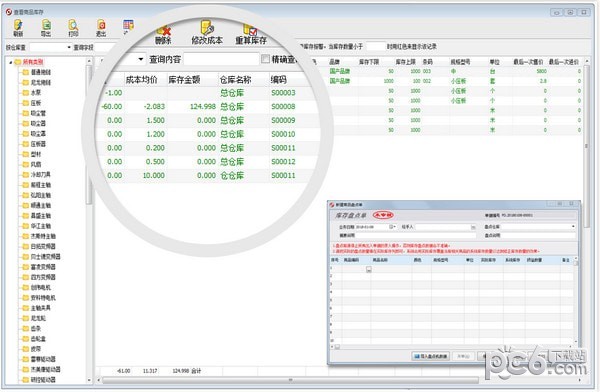Open the 盘点仓库 warehouse dropdown in dialog
Viewport: 600px width, 392px height.
coord(573,227)
